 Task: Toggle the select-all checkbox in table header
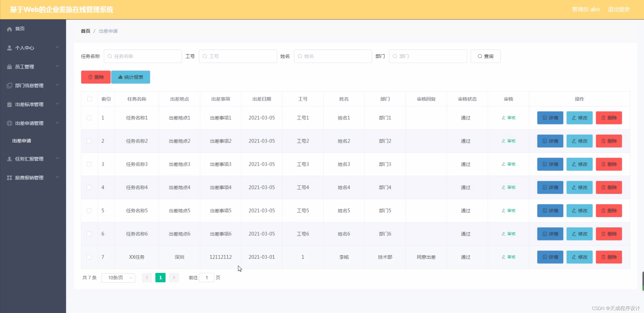(x=89, y=99)
